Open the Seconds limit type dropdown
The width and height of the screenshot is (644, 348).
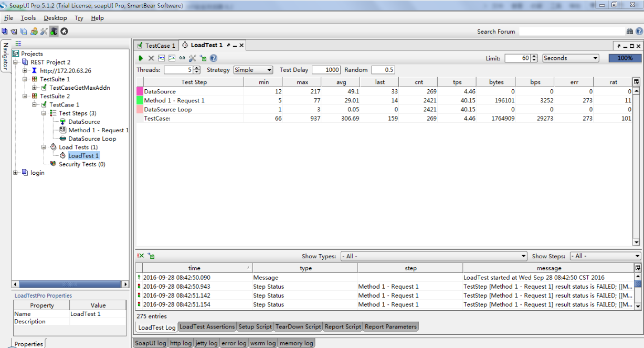point(571,58)
